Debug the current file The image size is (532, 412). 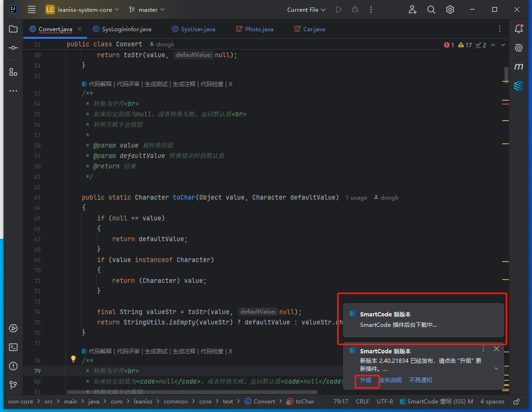click(x=355, y=9)
